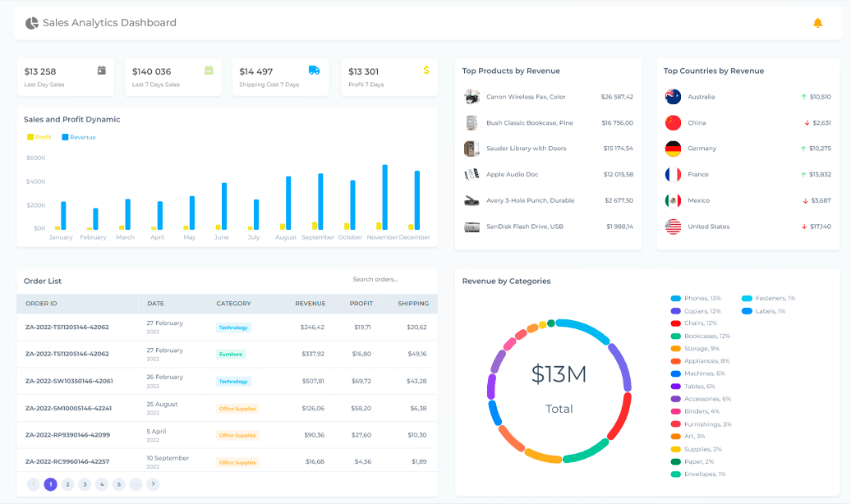This screenshot has width=851, height=504.
Task: Click the United States flag icon
Action: (673, 227)
